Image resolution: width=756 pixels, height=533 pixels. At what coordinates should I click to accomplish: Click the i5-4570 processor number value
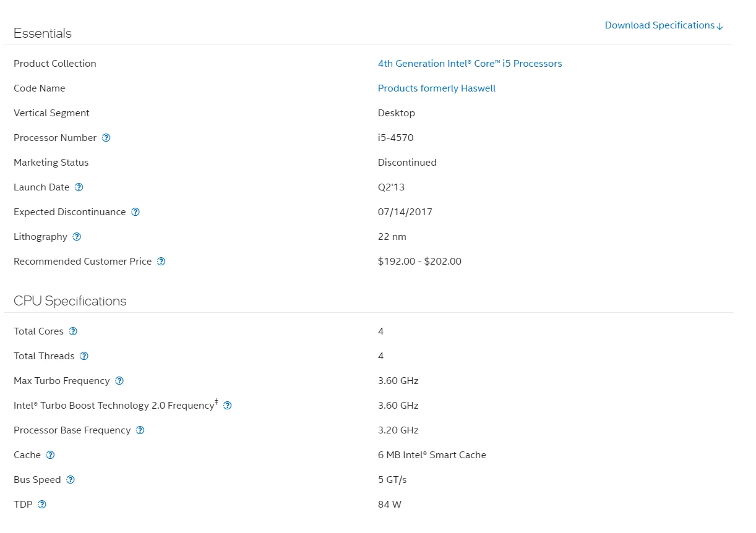click(x=395, y=138)
